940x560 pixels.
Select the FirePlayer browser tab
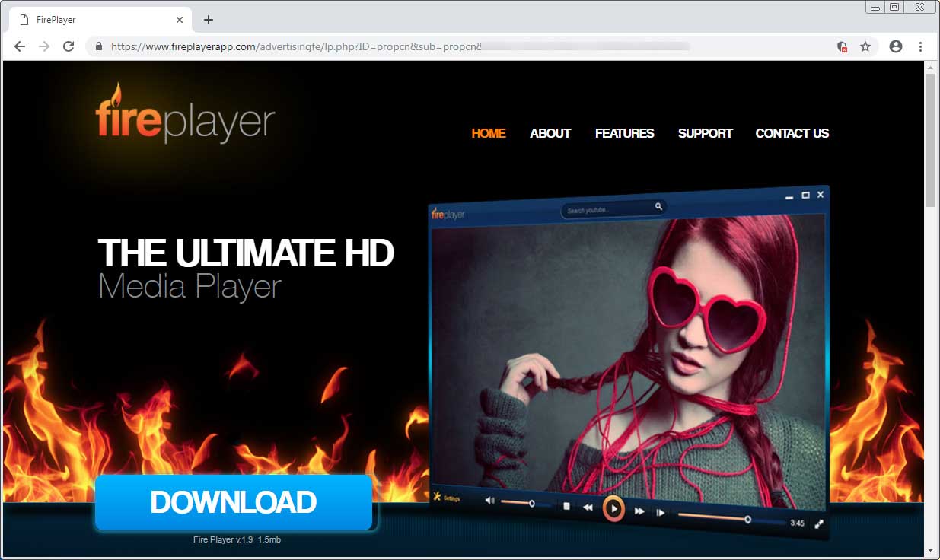click(x=99, y=20)
